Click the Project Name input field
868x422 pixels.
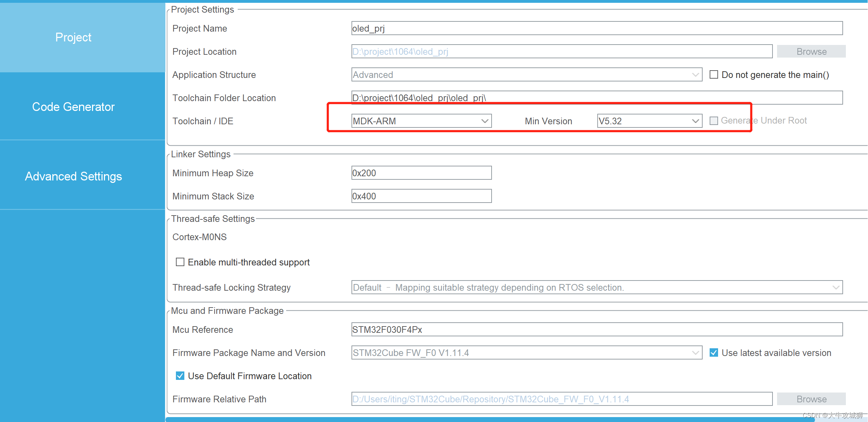(596, 28)
